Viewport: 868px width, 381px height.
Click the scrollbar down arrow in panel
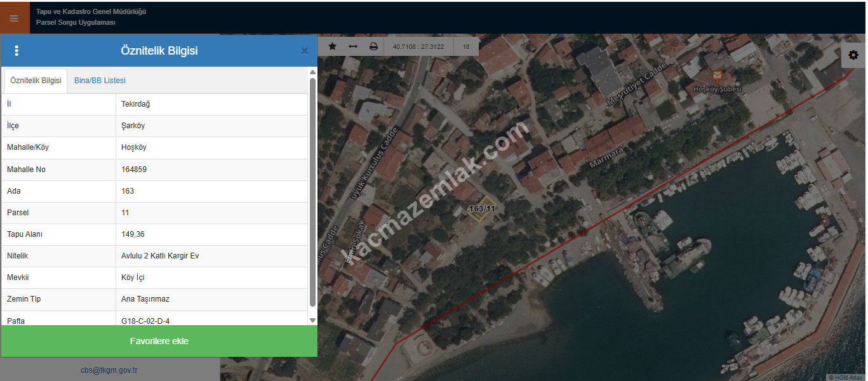point(312,321)
